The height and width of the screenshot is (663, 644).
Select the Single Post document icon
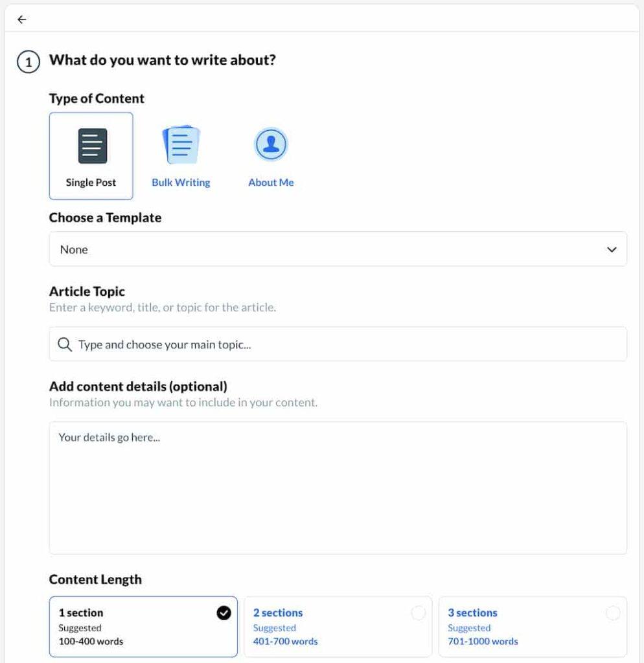92,146
